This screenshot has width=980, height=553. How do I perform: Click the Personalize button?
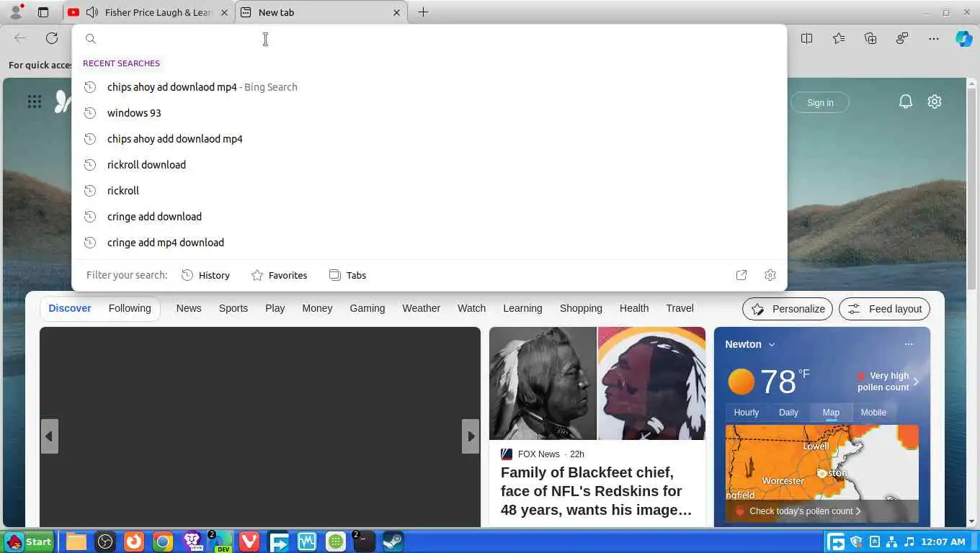point(788,309)
